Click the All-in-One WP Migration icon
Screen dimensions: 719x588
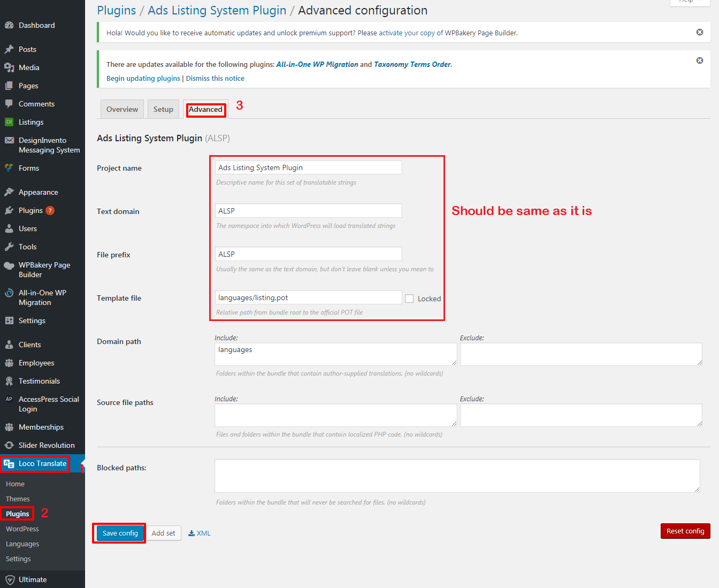[9, 293]
